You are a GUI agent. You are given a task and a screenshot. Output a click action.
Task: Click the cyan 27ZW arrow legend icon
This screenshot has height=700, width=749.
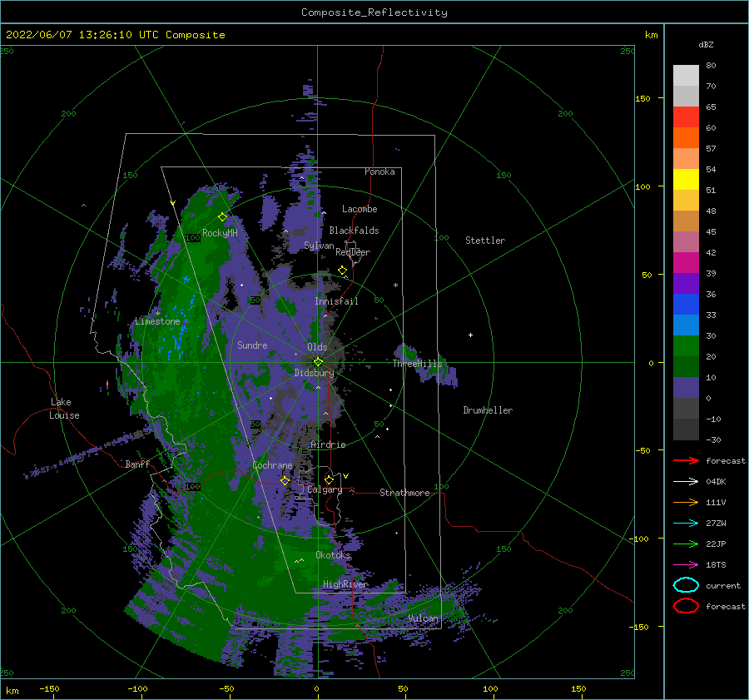pos(686,524)
